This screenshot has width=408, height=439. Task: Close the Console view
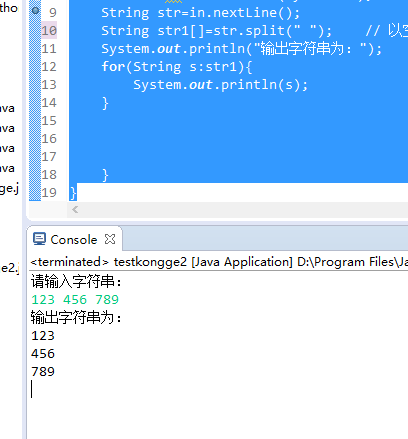pyautogui.click(x=110, y=239)
